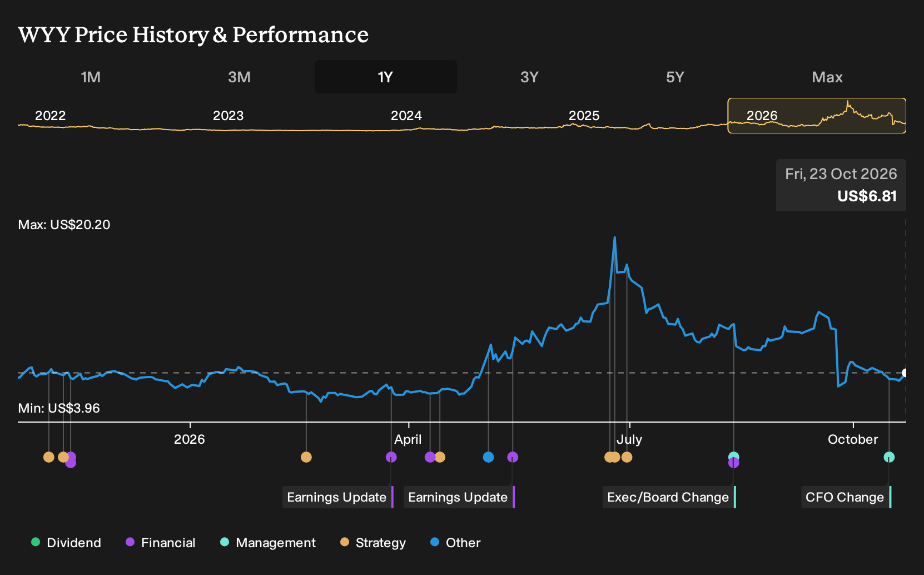
Task: Click the purple Financial marker before April
Action: click(391, 457)
